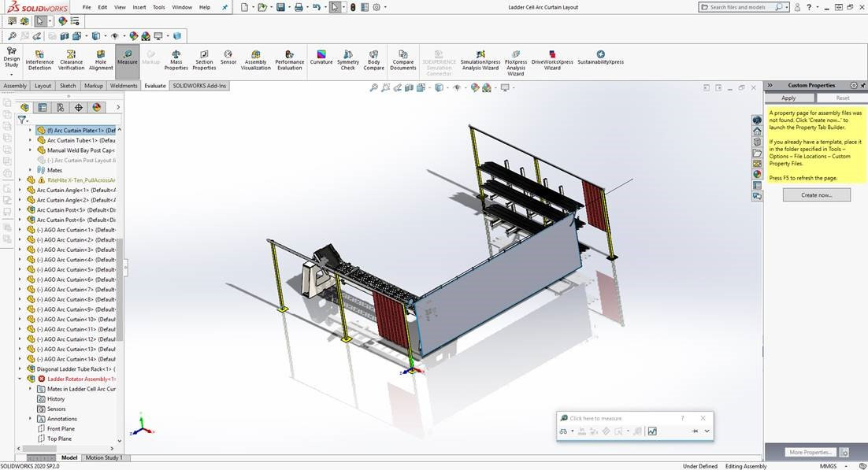Expand Annotations folder in tree
This screenshot has height=470, width=868.
(x=31, y=419)
